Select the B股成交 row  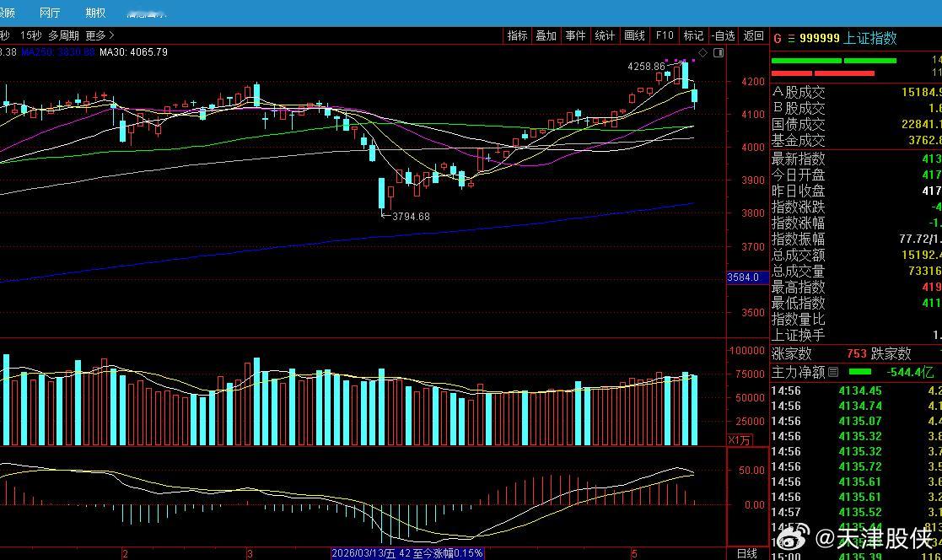[x=856, y=108]
